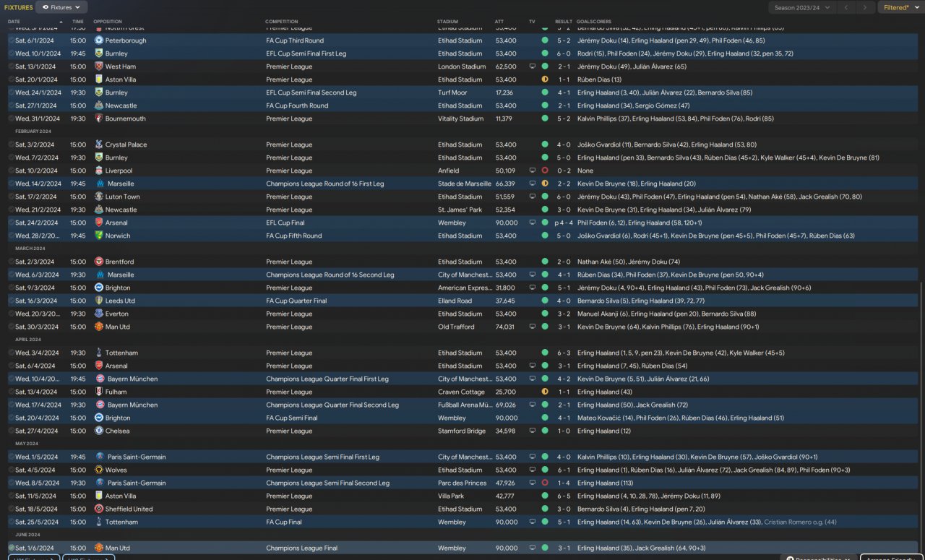The image size is (925, 560).
Task: Click the Luton Town club badge
Action: 99,197
